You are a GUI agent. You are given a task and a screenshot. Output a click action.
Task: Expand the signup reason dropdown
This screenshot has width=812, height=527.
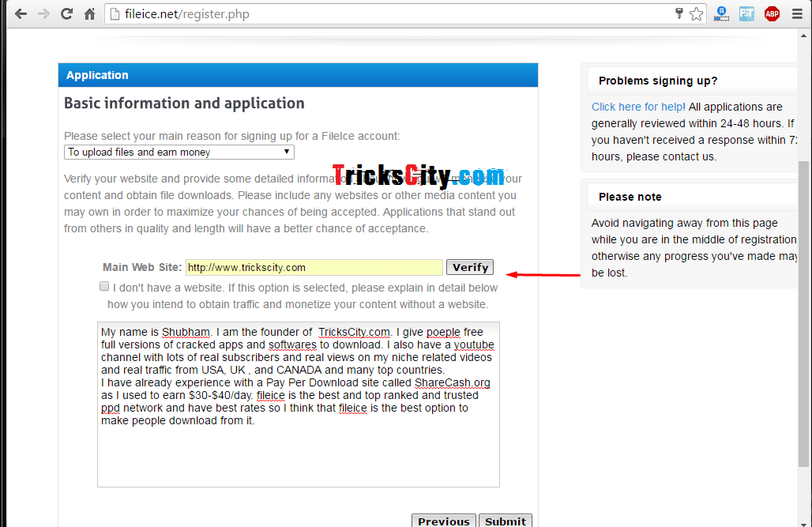coord(179,152)
